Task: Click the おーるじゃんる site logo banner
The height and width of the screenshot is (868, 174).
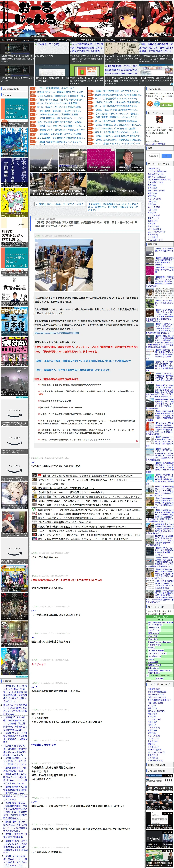Action: 87,19
